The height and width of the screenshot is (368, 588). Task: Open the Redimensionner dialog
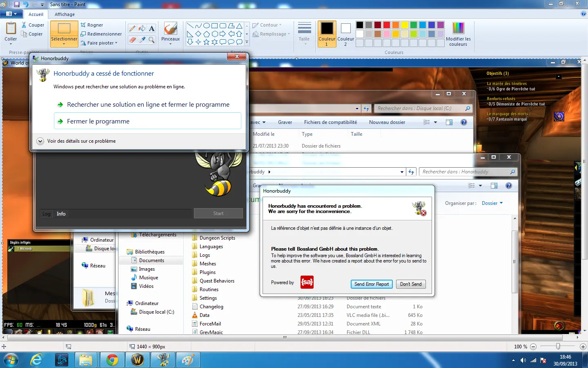tap(101, 34)
